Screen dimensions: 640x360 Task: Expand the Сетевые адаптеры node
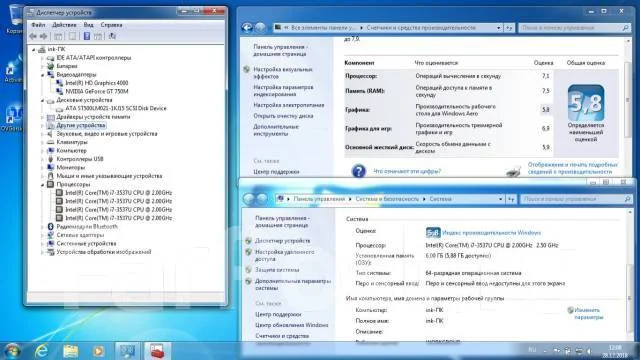pos(42,235)
